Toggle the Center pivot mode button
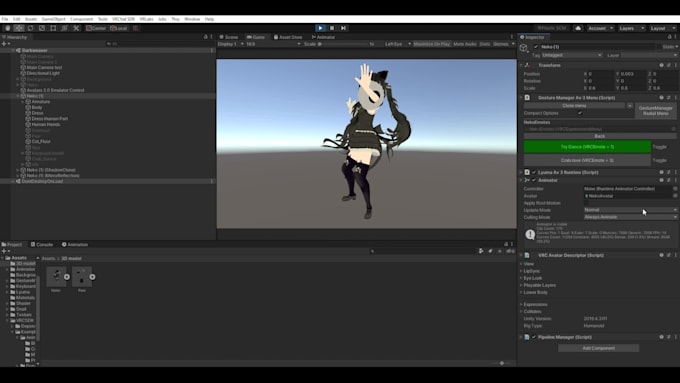 pyautogui.click(x=96, y=28)
